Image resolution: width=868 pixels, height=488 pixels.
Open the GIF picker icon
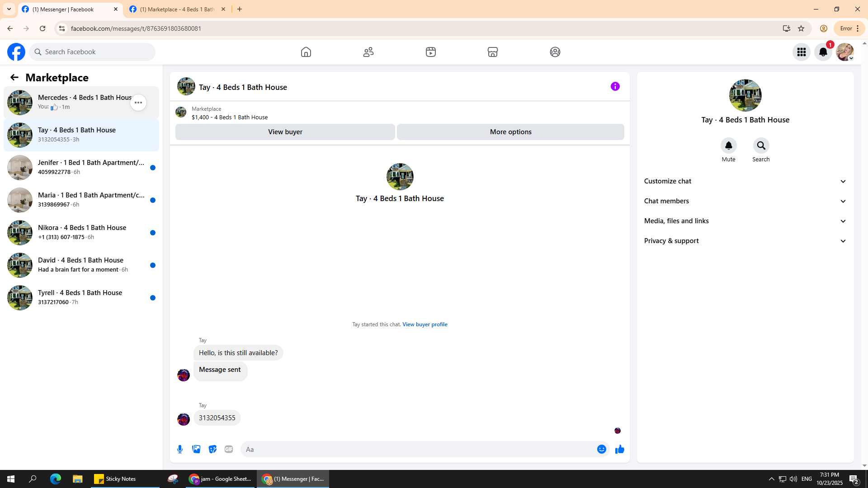pyautogui.click(x=229, y=449)
